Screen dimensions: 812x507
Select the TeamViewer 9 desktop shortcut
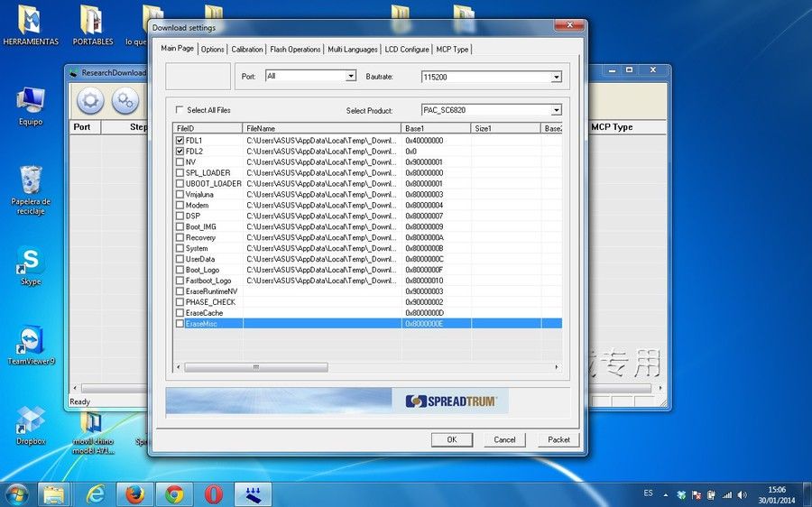pos(31,346)
